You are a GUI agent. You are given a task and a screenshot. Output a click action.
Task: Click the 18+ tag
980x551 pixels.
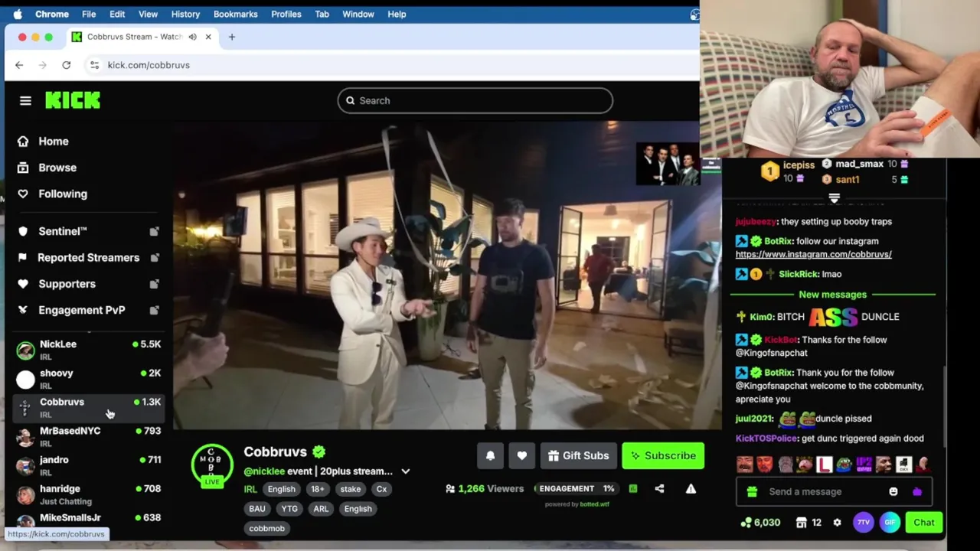point(318,489)
